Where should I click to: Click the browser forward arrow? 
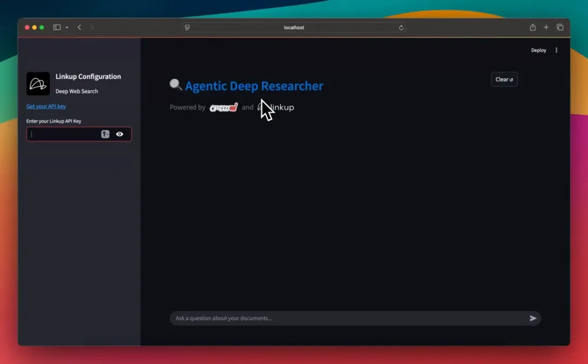click(x=92, y=27)
